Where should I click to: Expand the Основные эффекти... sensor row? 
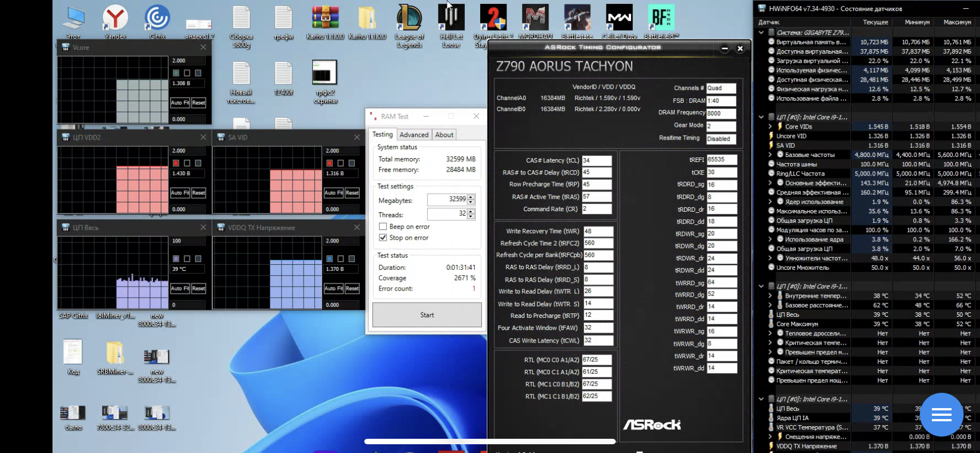(x=770, y=183)
